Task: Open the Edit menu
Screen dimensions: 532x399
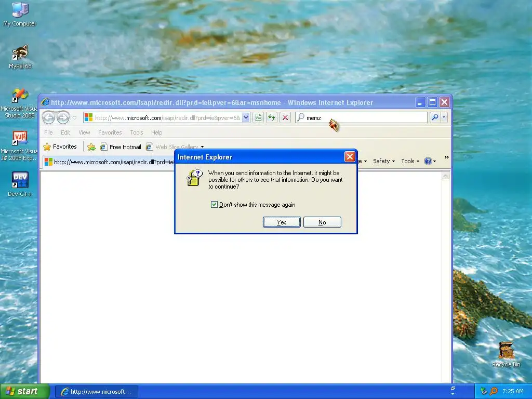Action: coord(65,132)
